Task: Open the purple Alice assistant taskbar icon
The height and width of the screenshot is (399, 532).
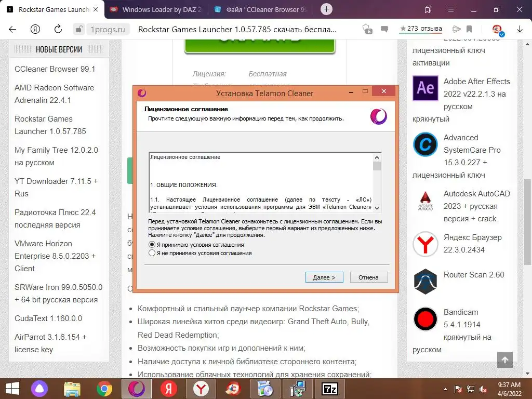Action: (39, 389)
